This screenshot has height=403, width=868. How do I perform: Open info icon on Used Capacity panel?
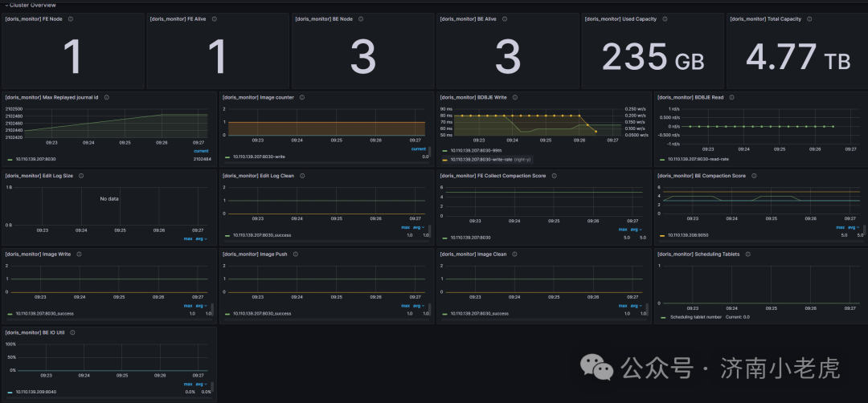665,18
